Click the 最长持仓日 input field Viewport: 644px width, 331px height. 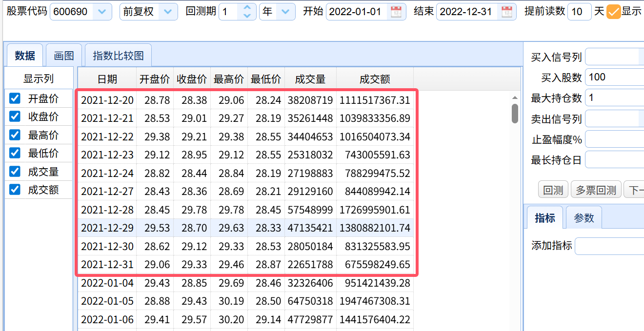[615, 159]
